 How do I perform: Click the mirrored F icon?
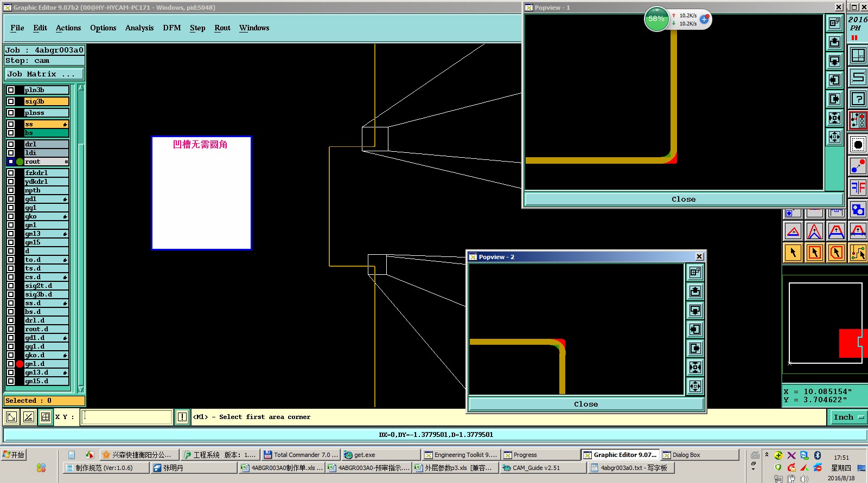[x=858, y=188]
